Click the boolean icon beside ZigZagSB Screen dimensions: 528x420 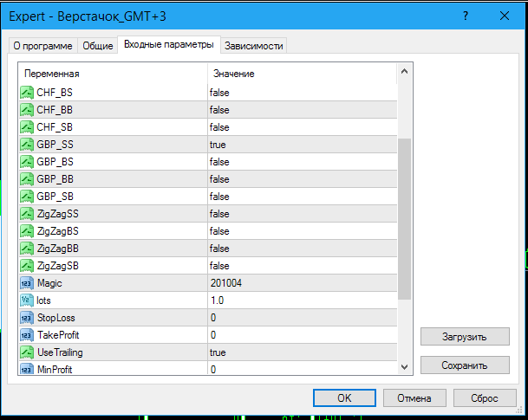pyautogui.click(x=27, y=266)
